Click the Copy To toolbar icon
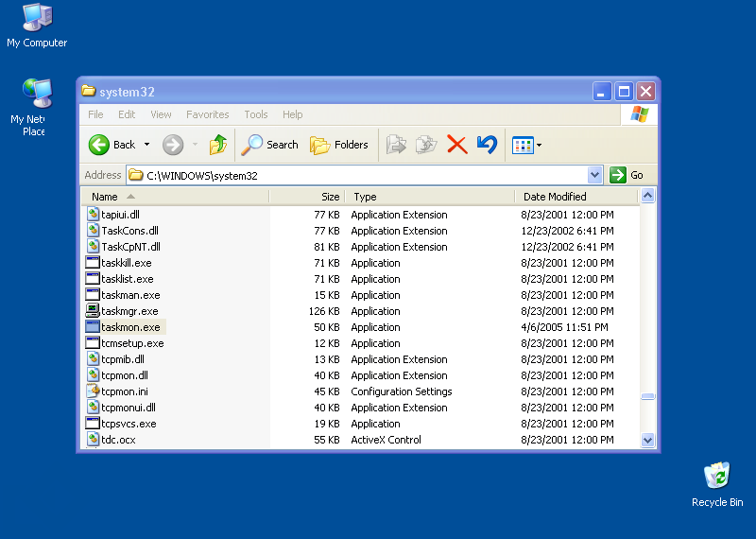This screenshot has height=539, width=756. [426, 145]
